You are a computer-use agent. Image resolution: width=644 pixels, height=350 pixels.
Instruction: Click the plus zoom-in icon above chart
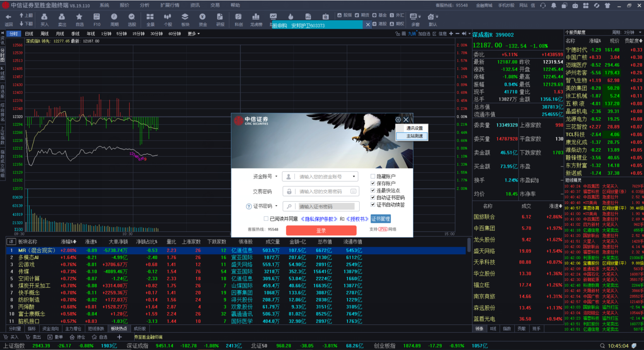(451, 34)
